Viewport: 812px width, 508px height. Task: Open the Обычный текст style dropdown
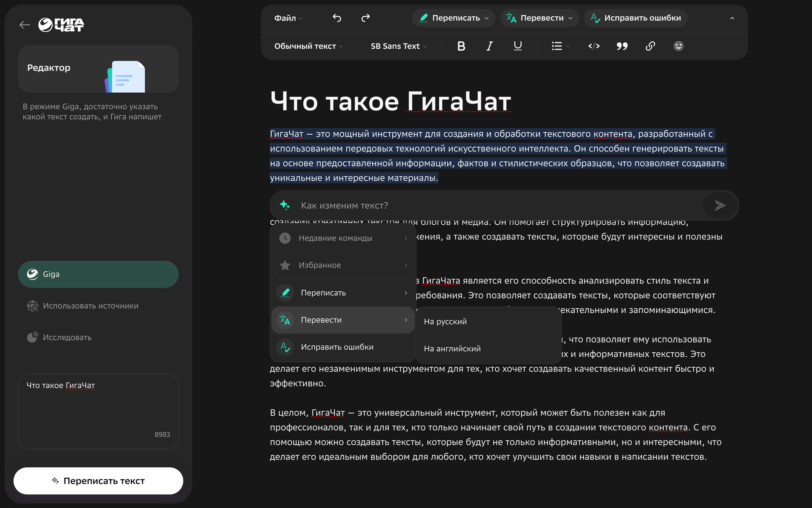tap(308, 46)
